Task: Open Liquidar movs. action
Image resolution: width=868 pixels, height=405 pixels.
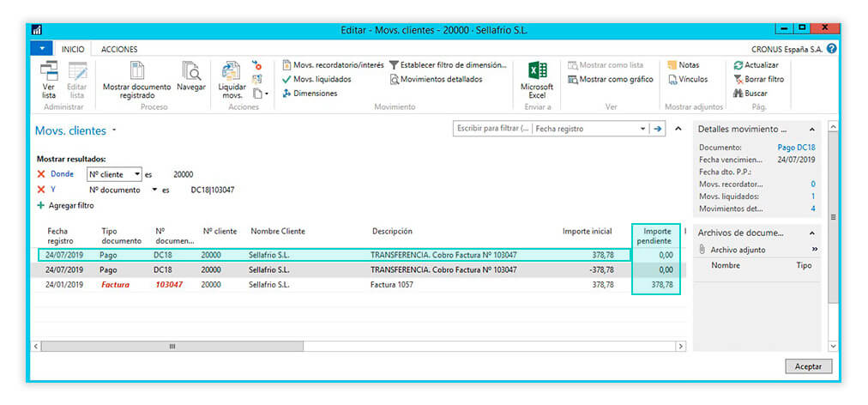Action: [x=232, y=73]
